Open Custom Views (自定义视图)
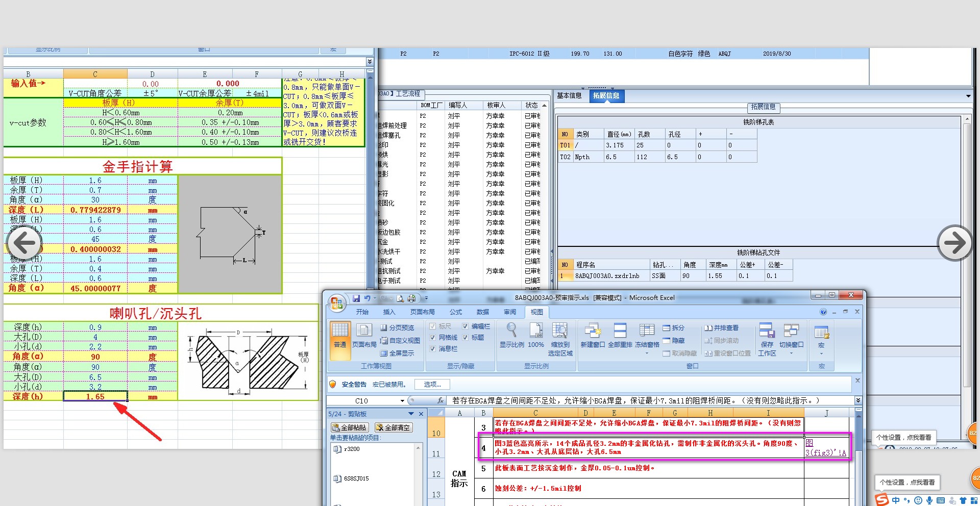 pyautogui.click(x=400, y=340)
